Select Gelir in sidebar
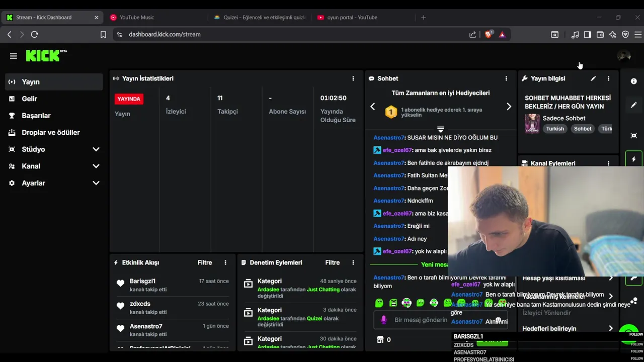Viewport: 644px width, 362px height. click(54, 99)
